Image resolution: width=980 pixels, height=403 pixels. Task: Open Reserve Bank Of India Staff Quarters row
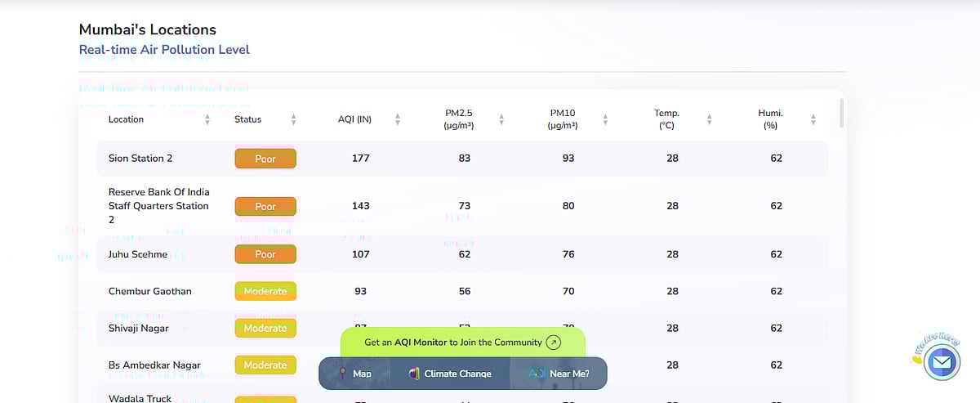click(x=159, y=206)
